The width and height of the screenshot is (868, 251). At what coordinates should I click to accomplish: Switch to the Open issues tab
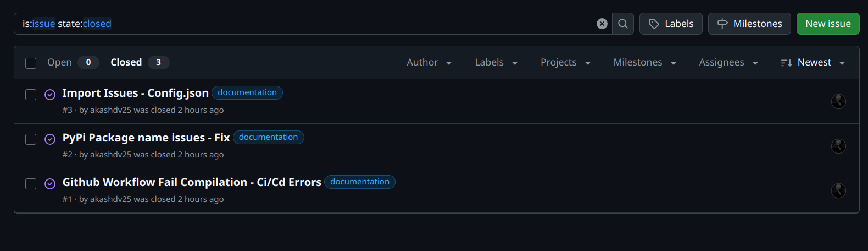tap(73, 62)
